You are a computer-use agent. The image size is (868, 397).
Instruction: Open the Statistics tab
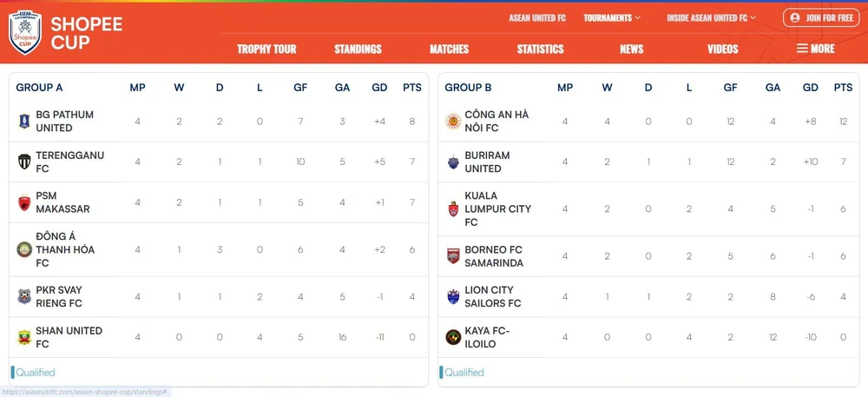point(540,50)
